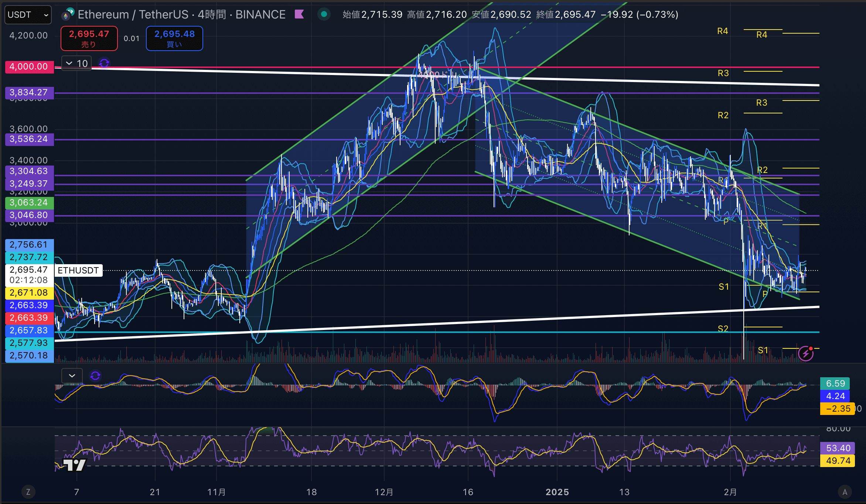Click the current price 2,695.47 countdown label

pos(29,275)
